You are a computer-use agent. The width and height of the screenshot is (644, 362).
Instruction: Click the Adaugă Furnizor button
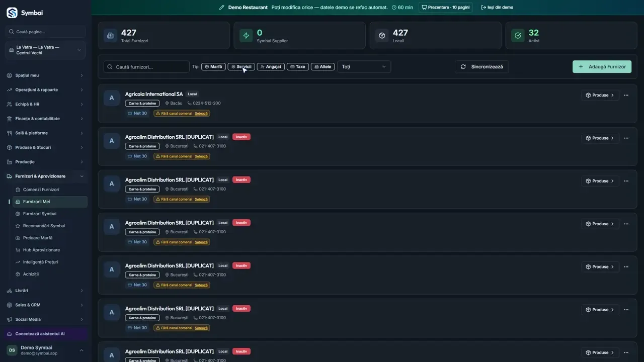click(602, 67)
